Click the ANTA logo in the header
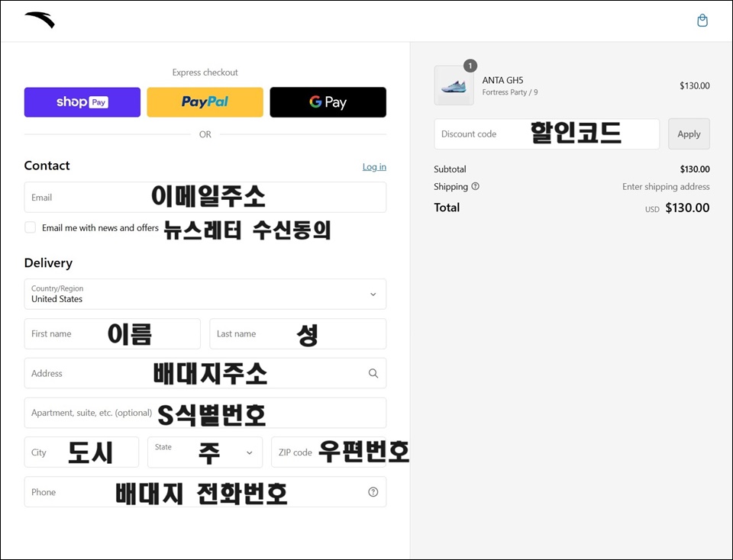This screenshot has height=560, width=733. point(40,20)
